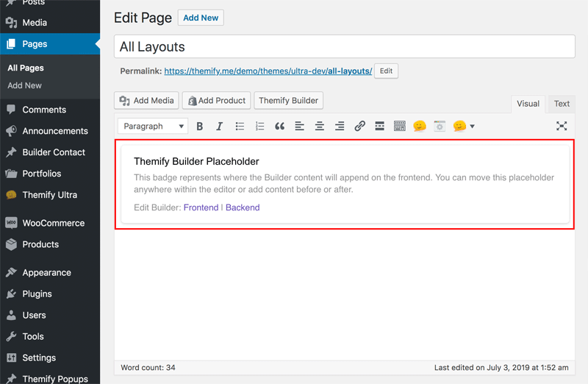
Task: Align text left
Action: [300, 126]
